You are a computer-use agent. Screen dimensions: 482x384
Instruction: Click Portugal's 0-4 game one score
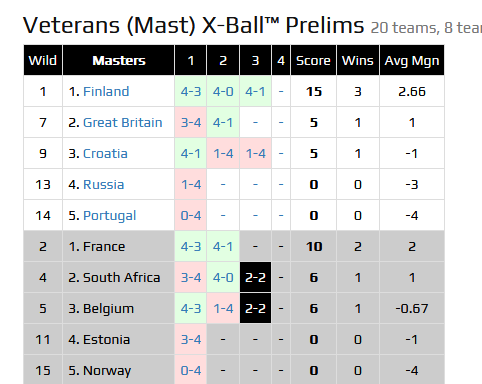click(191, 216)
